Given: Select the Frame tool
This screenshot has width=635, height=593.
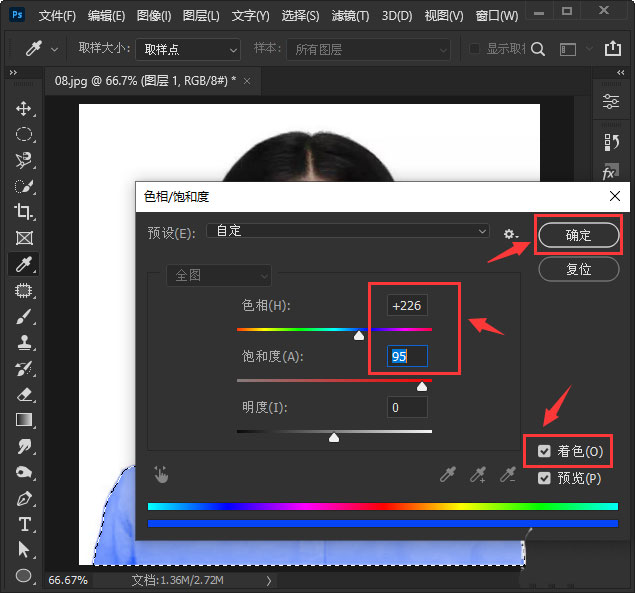Looking at the screenshot, I should pos(24,238).
